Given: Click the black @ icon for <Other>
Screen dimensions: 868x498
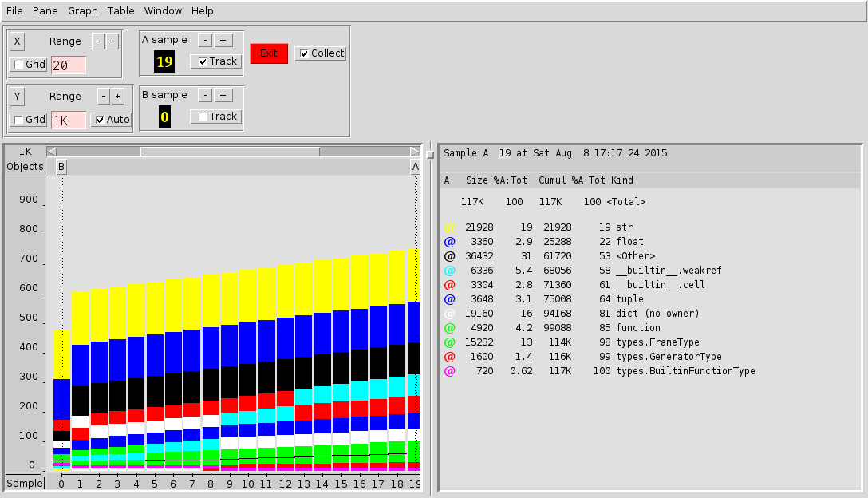Looking at the screenshot, I should click(449, 256).
